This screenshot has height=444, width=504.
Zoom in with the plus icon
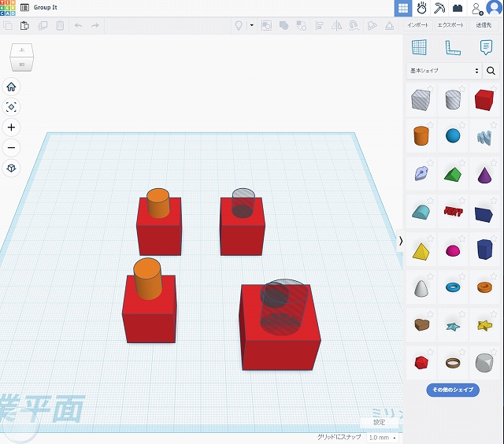pyautogui.click(x=11, y=128)
